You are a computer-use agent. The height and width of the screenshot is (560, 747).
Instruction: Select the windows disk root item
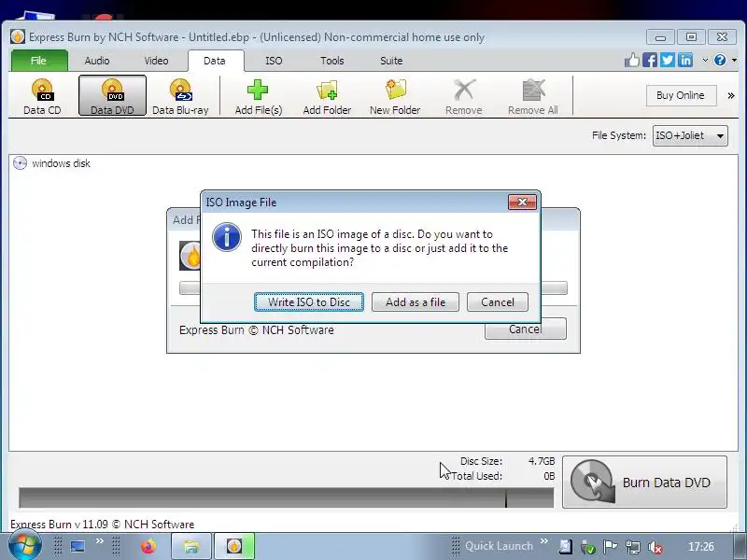pyautogui.click(x=61, y=163)
